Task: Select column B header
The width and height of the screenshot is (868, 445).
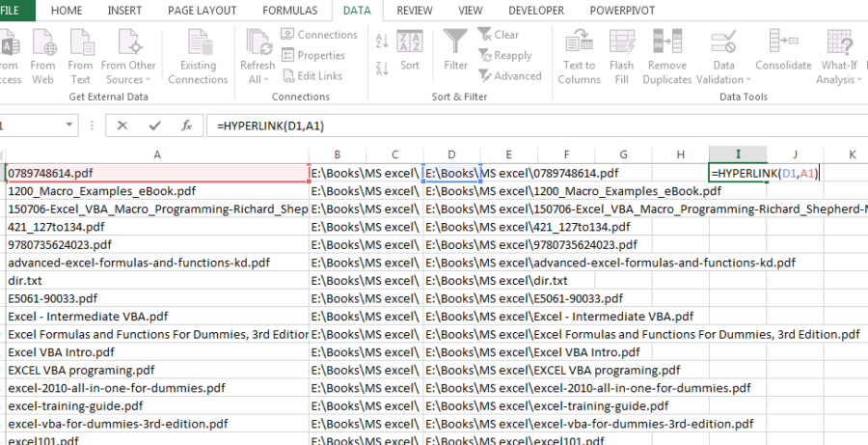Action: (338, 154)
